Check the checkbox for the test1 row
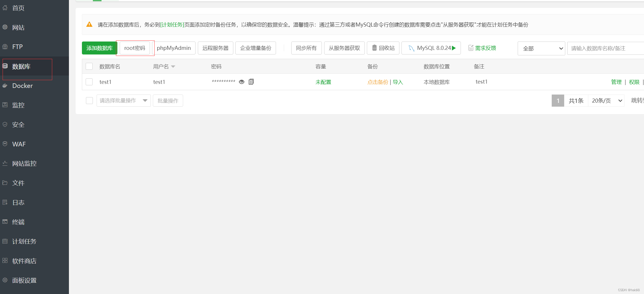The width and height of the screenshot is (644, 294). pos(89,82)
